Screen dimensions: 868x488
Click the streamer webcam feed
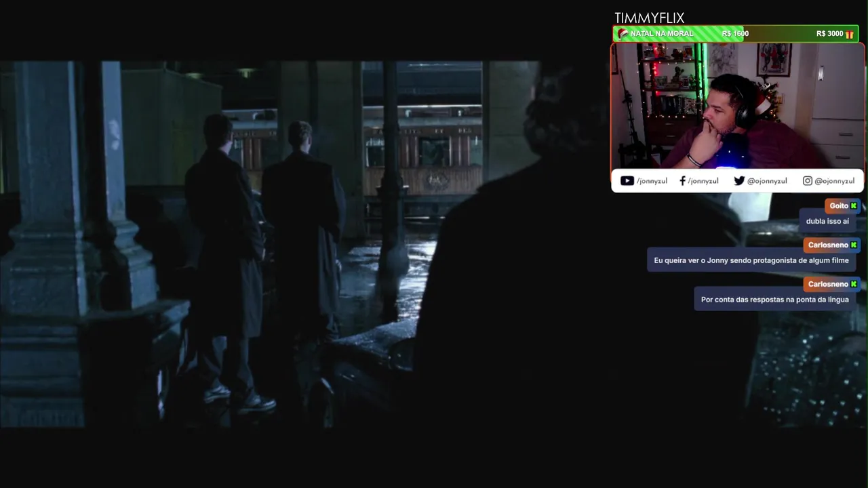point(738,106)
